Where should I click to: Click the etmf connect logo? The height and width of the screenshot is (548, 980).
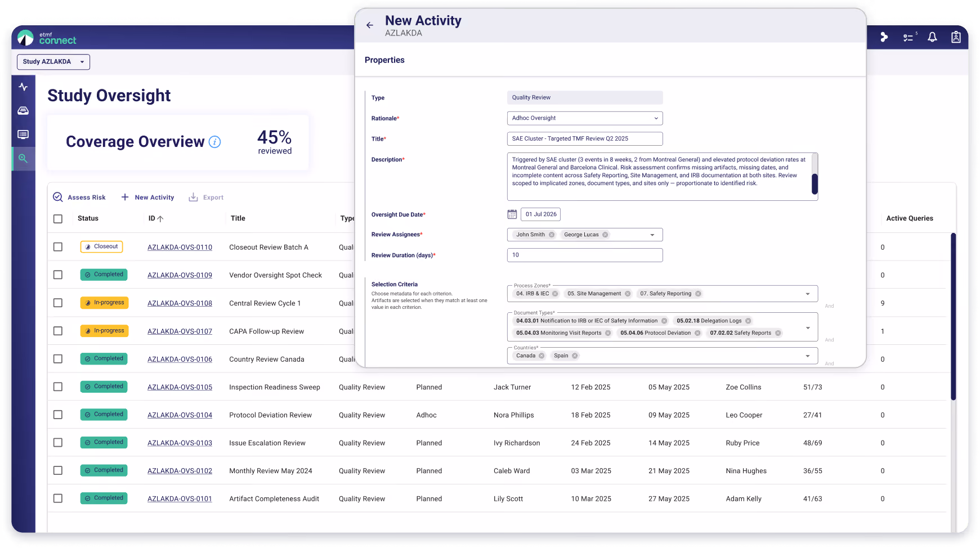click(x=47, y=38)
